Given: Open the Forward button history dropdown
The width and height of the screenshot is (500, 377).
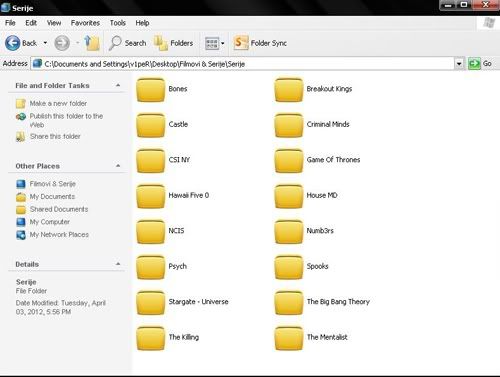Looking at the screenshot, I should [x=77, y=43].
